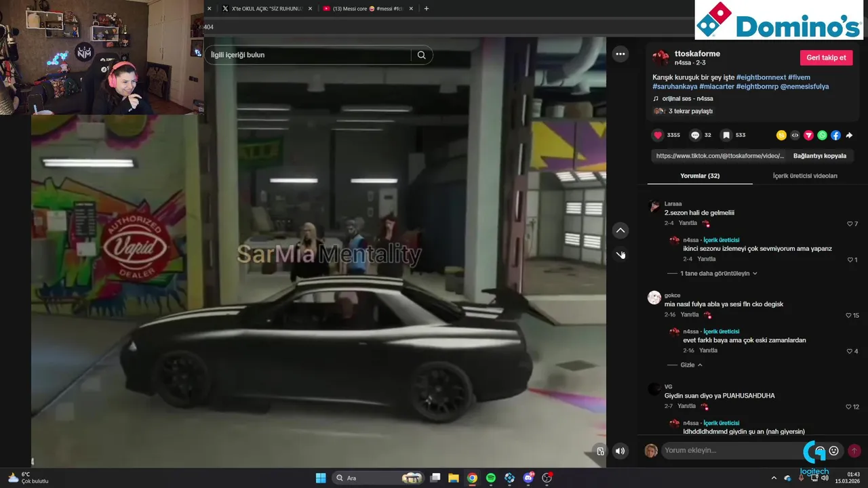Open the #saruhankaya hashtag
Image resolution: width=868 pixels, height=488 pixels.
[675, 87]
